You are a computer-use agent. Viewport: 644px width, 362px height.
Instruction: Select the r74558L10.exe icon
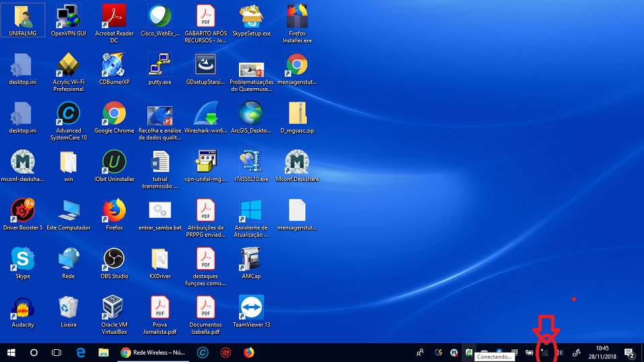(252, 166)
